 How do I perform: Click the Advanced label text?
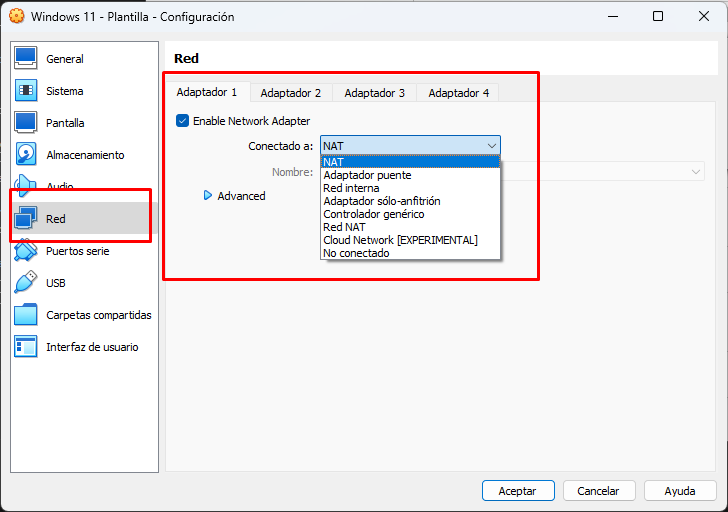(241, 196)
